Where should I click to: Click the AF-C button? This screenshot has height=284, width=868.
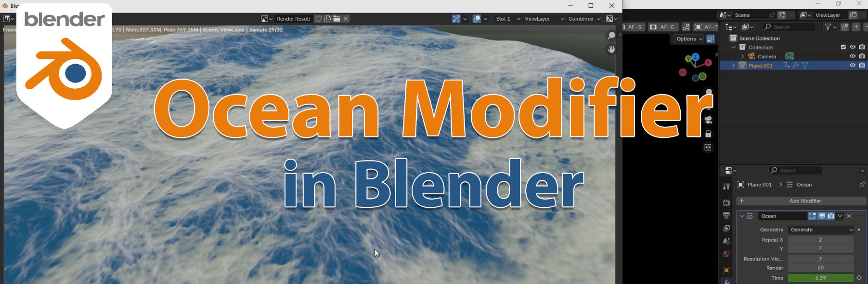point(662,27)
